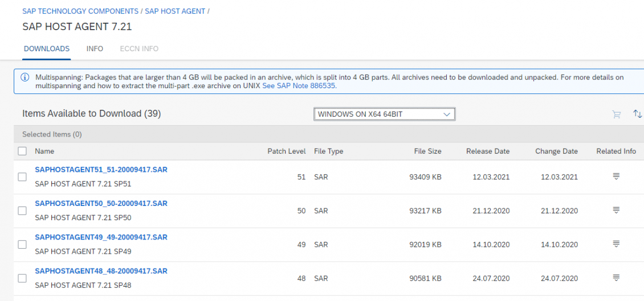
Task: Open the WINDOWS ON X64 64BIT dropdown
Action: [385, 114]
